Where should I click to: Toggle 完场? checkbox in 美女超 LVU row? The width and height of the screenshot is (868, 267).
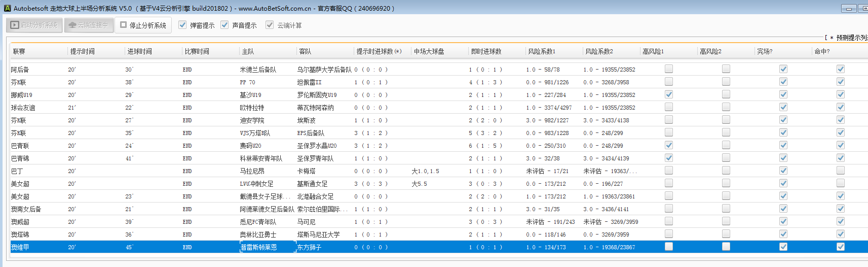pos(783,183)
